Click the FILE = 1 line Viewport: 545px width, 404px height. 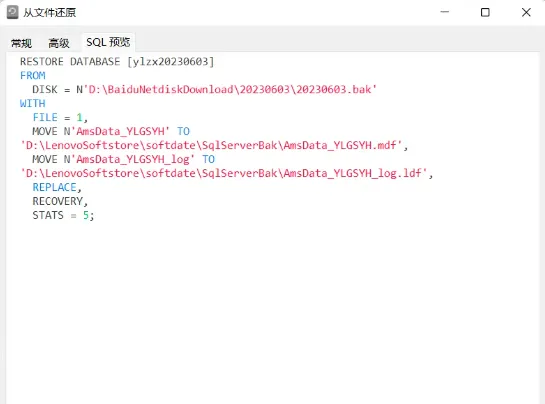(60, 117)
